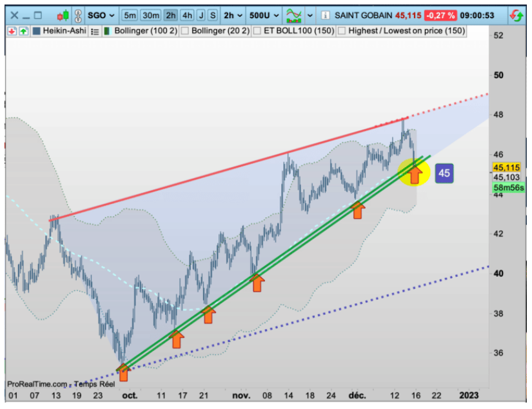Open the 500U units dropdown
The width and height of the screenshot is (532, 409).
pos(264,15)
